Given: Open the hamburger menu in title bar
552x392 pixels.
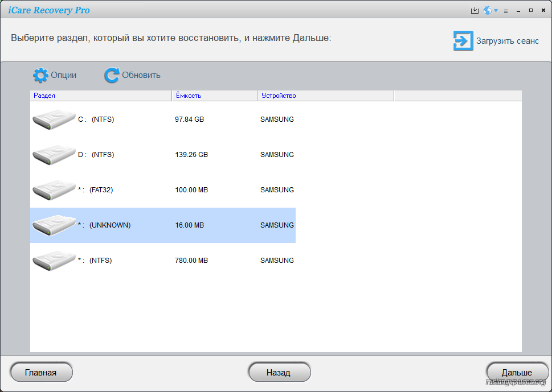Looking at the screenshot, I should [506, 11].
